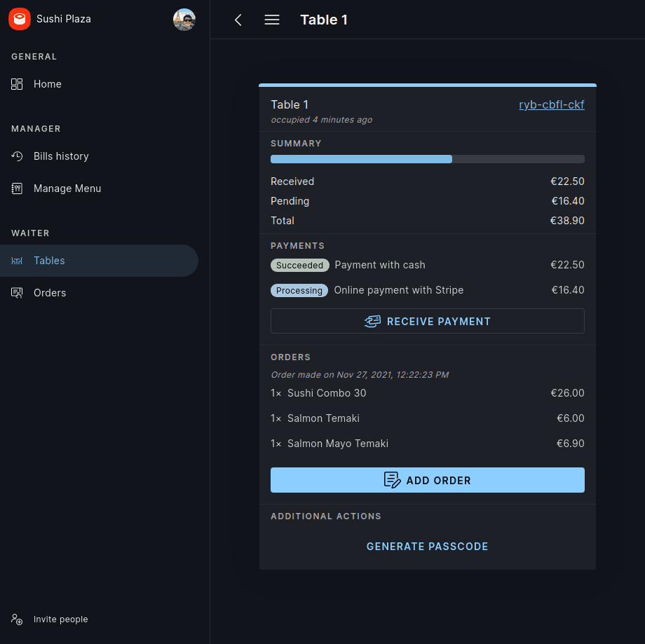The height and width of the screenshot is (644, 645).
Task: Click the Bills history clock icon
Action: 17,156
